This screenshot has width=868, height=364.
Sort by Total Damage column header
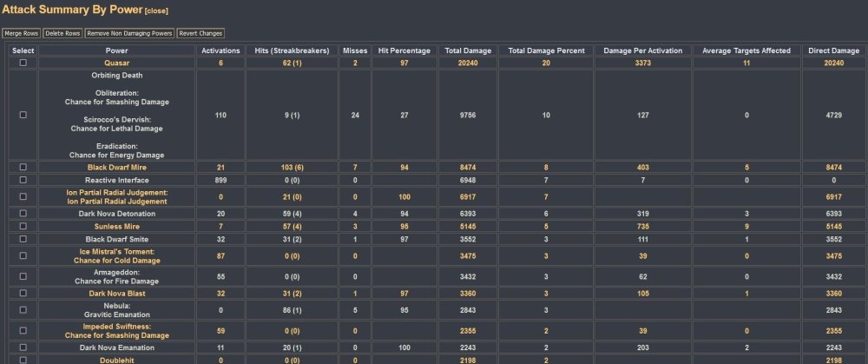click(x=468, y=50)
